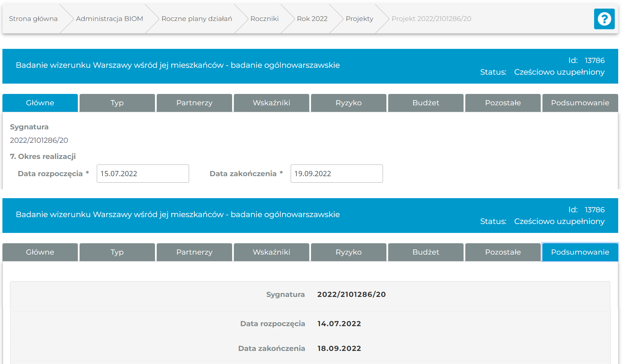Open Ryzyko tab in bottom tab row

pyautogui.click(x=349, y=252)
